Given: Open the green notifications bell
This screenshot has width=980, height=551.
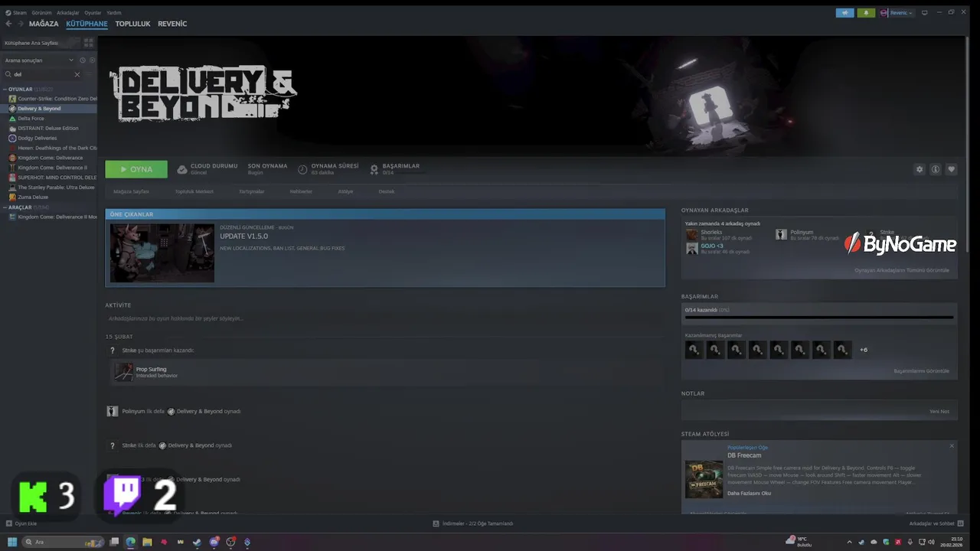Looking at the screenshot, I should 866,13.
